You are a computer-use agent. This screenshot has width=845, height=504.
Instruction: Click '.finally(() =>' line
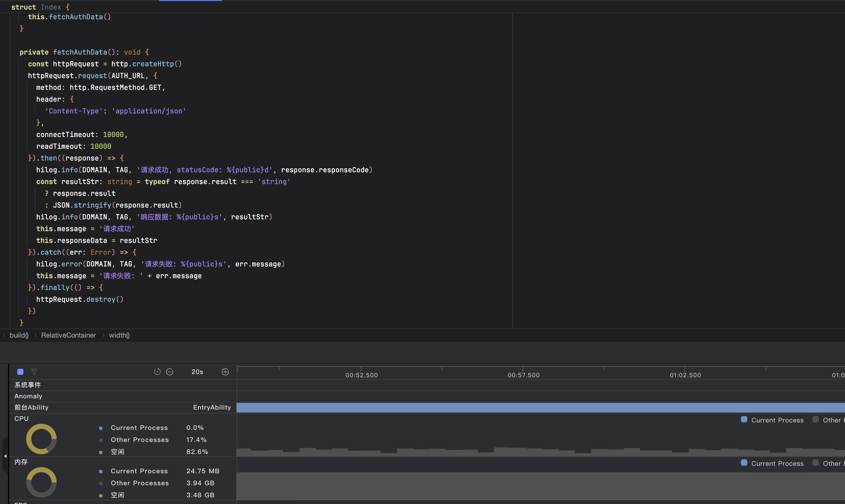click(66, 287)
